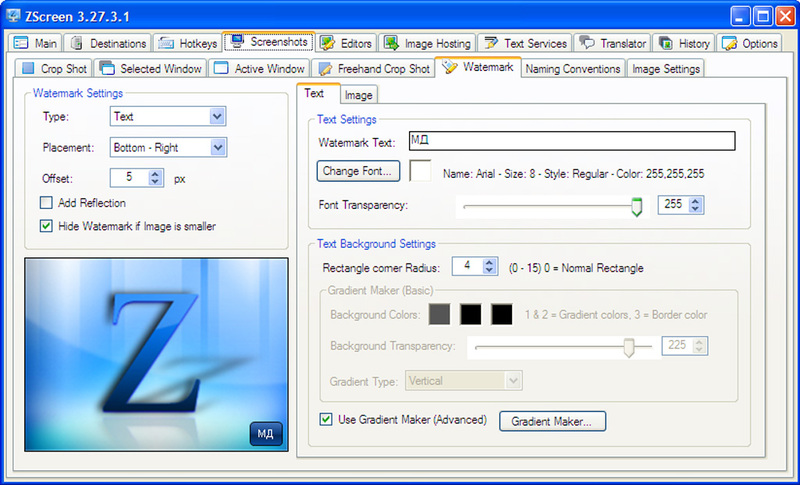Open the Gradient Maker... button

tap(553, 421)
